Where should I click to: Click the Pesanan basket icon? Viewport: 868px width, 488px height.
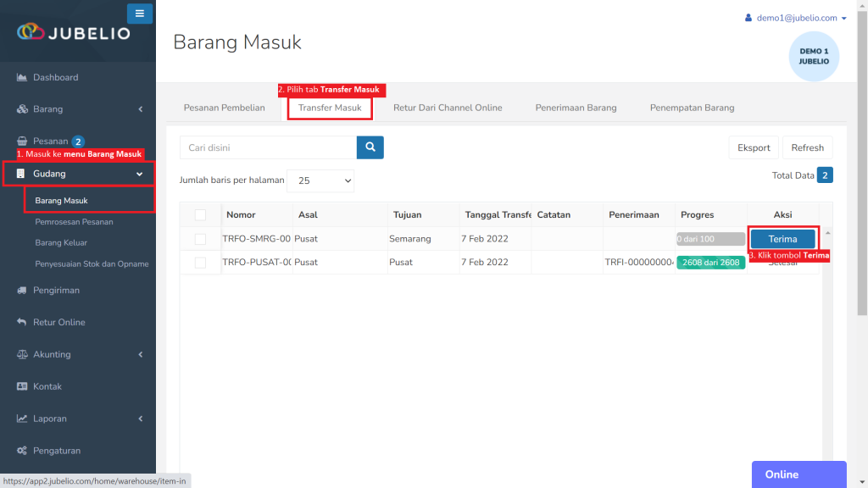point(21,141)
